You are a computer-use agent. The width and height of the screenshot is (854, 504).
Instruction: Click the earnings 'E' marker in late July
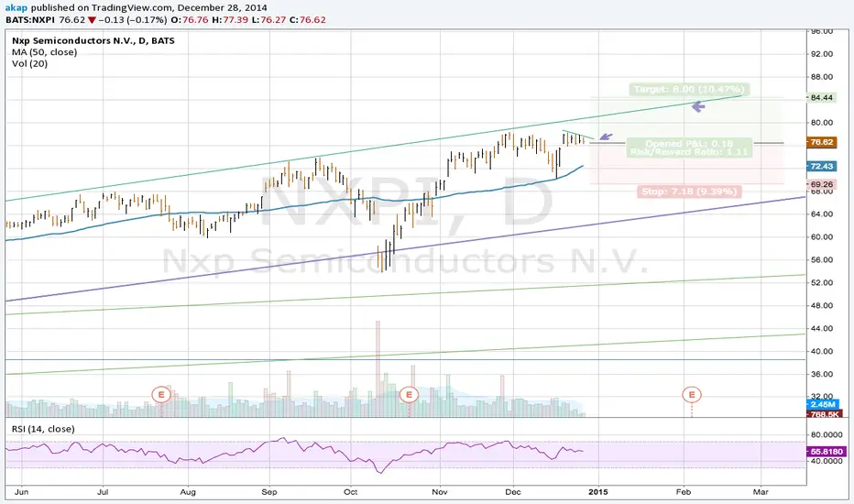160,394
